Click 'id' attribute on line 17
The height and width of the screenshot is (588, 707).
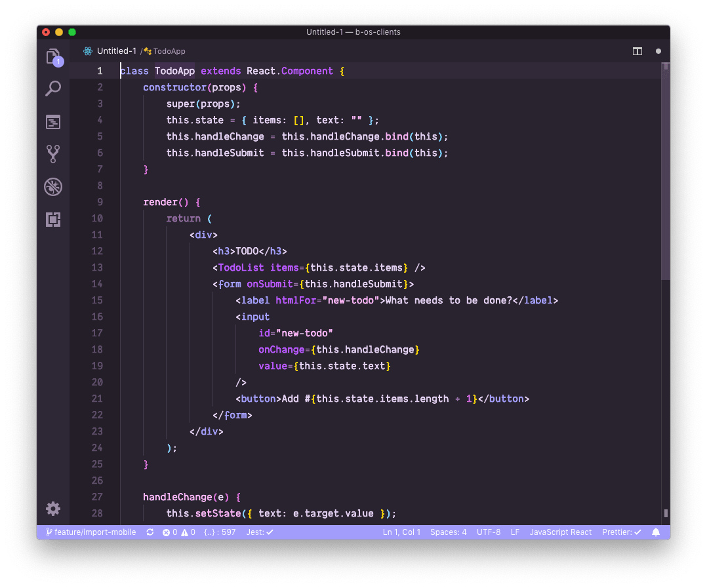pyautogui.click(x=264, y=334)
